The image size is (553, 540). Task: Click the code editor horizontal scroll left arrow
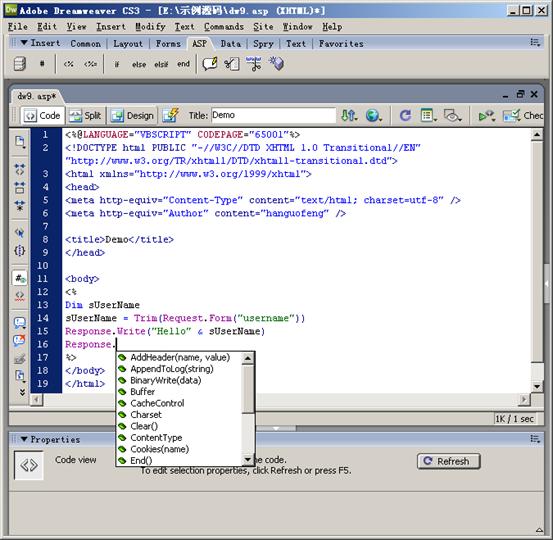pyautogui.click(x=37, y=399)
